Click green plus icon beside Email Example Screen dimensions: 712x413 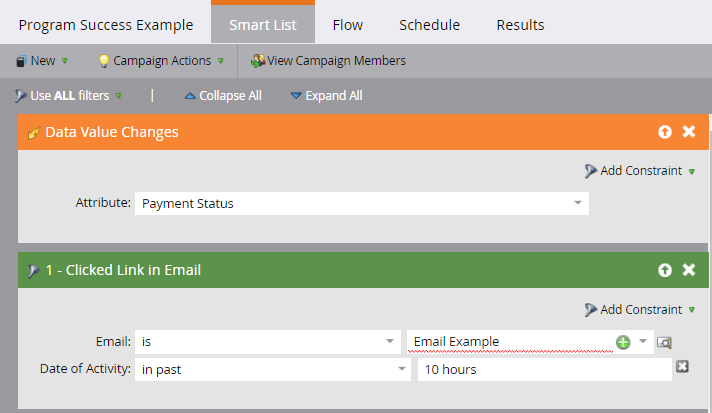pos(623,342)
